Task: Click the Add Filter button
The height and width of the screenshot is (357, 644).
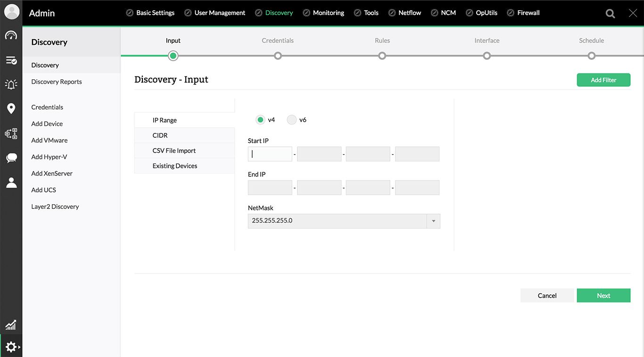Action: point(603,80)
